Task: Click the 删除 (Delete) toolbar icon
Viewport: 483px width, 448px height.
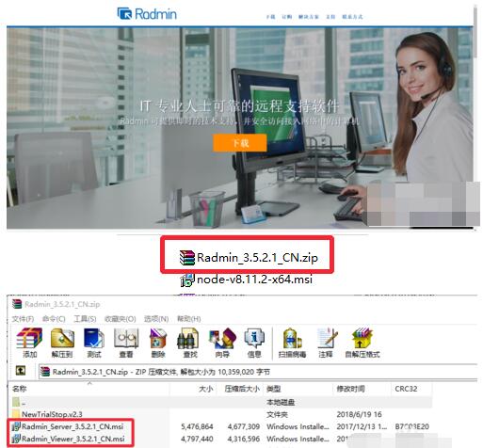Action: [158, 343]
